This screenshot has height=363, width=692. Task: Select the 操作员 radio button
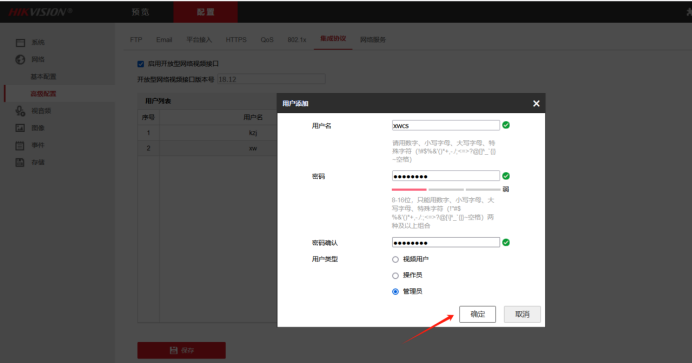pos(395,276)
